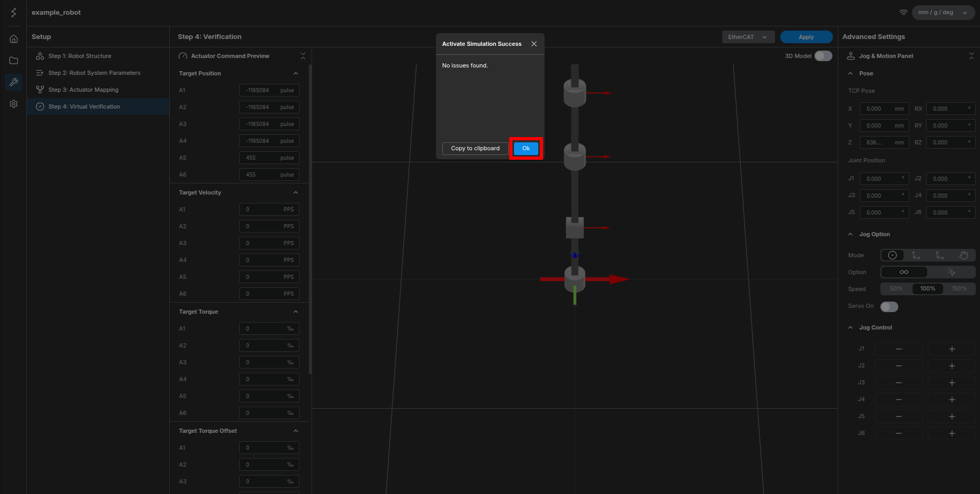
Task: Open the mm / g / deg units dropdown
Action: [x=943, y=13]
